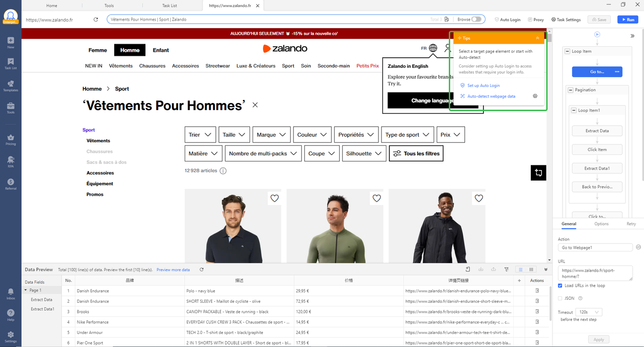Collapse the Loop Item1 workflow node

coord(574,110)
